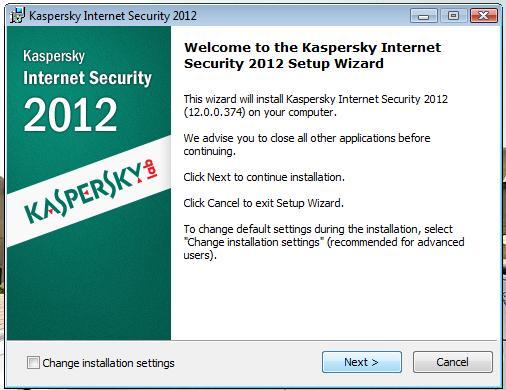Click the 'To change default settings' paragraph
This screenshot has height=390, width=506.
(x=324, y=242)
